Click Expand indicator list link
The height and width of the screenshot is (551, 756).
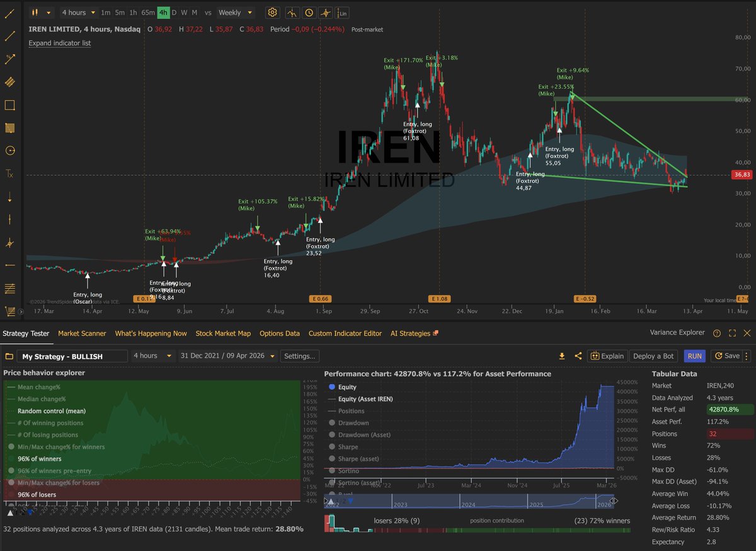tap(60, 43)
